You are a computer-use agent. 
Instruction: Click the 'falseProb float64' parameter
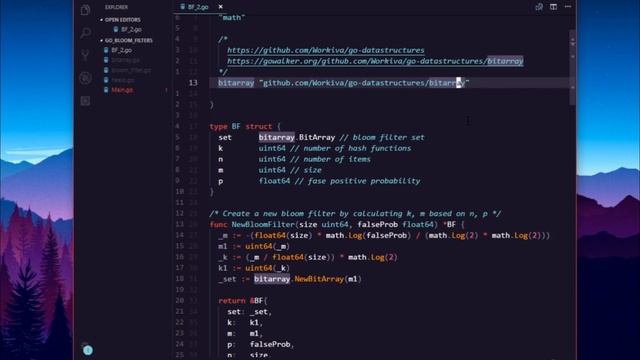(396, 224)
